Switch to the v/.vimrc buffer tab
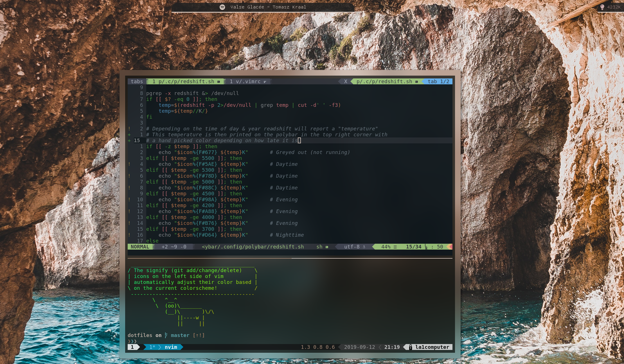This screenshot has height=364, width=624. (x=245, y=82)
